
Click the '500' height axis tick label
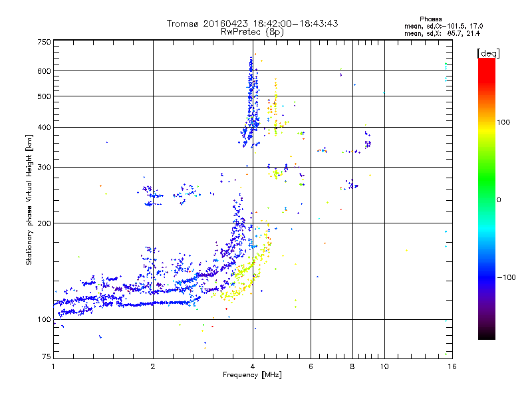coord(44,96)
